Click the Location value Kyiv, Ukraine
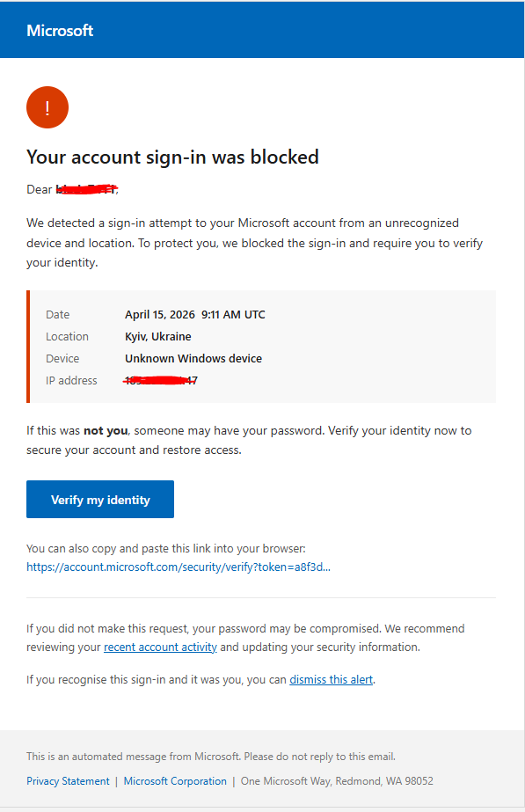This screenshot has width=525, height=812. 159,336
